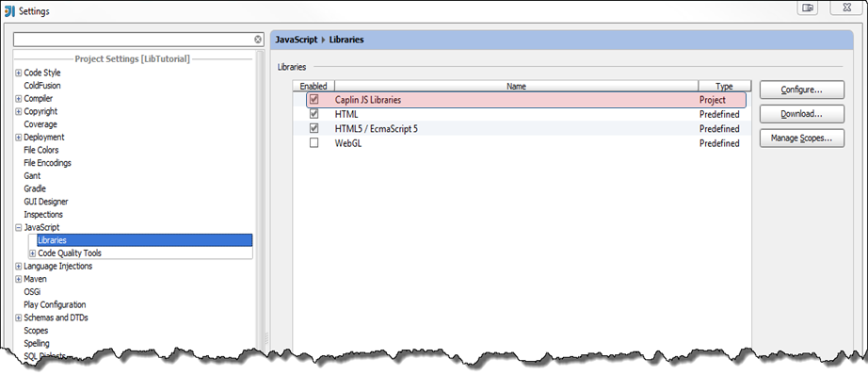Screen dimensions: 868x375
Task: Sort by the Name column header
Action: (x=517, y=86)
